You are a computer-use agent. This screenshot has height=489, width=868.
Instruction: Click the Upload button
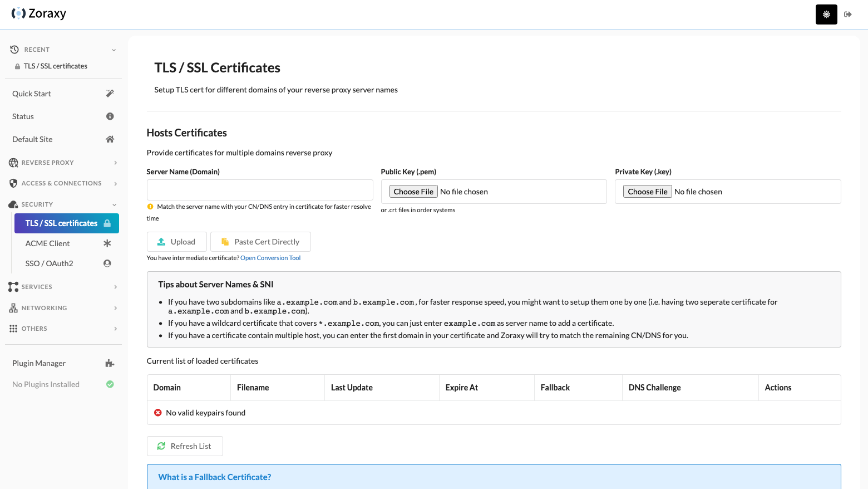click(x=177, y=242)
